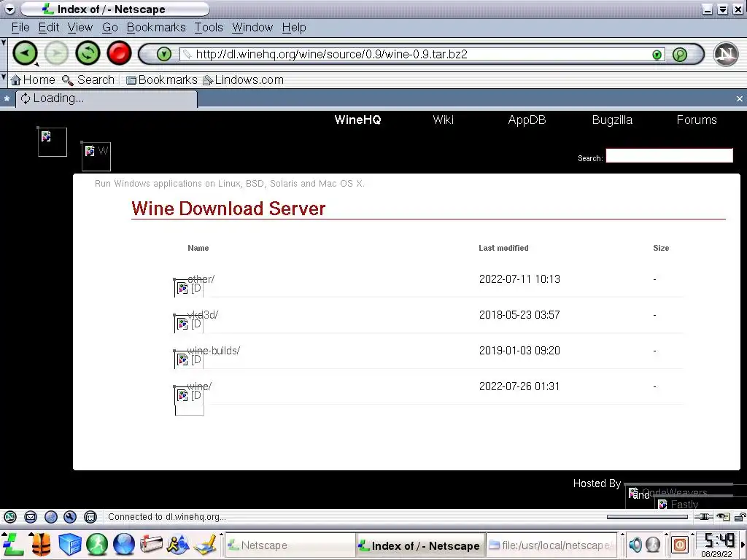Sort the listing by the Name column header

tap(198, 248)
